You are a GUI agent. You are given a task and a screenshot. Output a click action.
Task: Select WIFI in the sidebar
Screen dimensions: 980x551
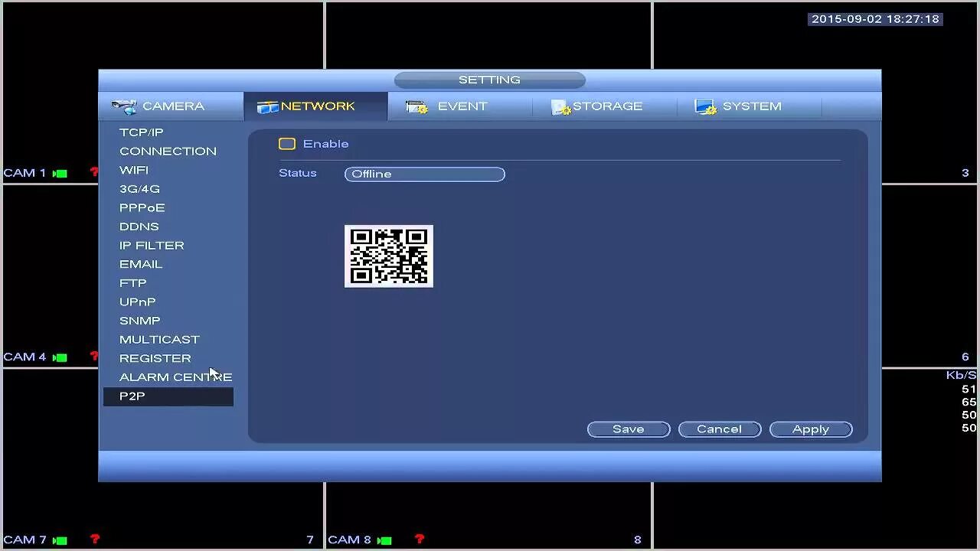coord(134,170)
